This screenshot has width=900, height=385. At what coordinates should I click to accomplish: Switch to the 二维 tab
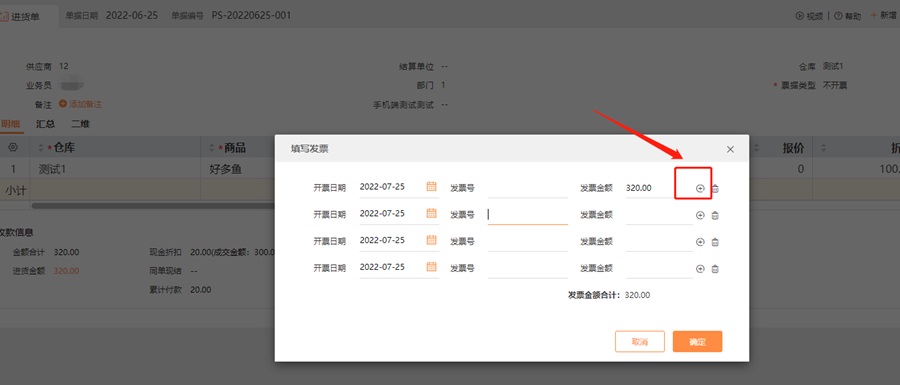point(80,124)
